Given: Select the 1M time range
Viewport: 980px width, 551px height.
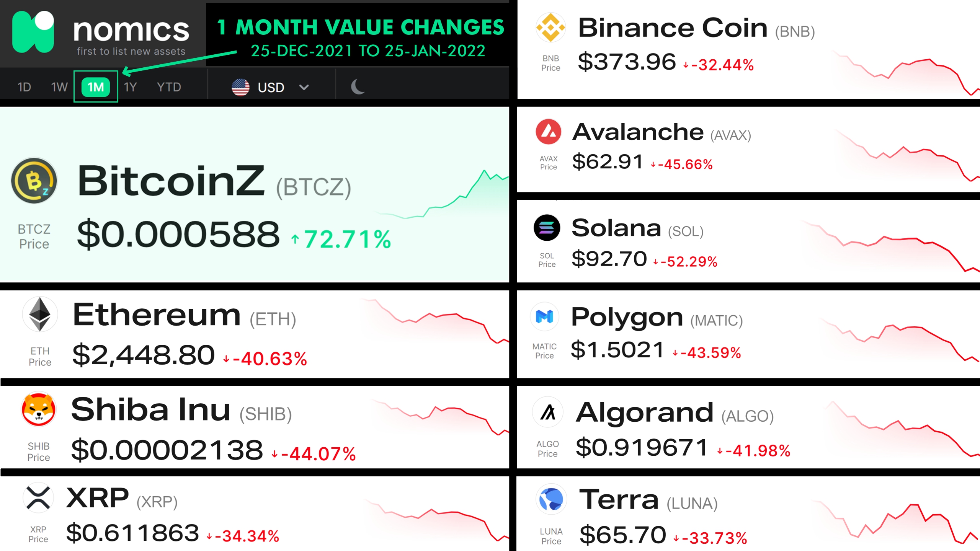Looking at the screenshot, I should pyautogui.click(x=96, y=87).
